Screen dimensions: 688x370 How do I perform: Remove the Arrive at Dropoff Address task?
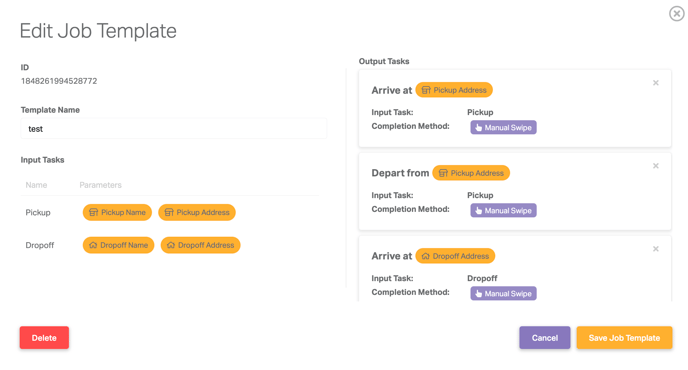pyautogui.click(x=656, y=249)
